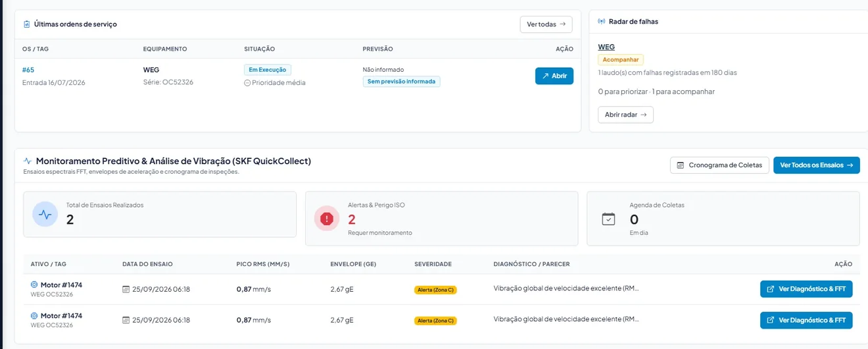This screenshot has height=349, width=868.
Task: Click the DIAGNÓSTICO / PARECER column header
Action: click(531, 264)
